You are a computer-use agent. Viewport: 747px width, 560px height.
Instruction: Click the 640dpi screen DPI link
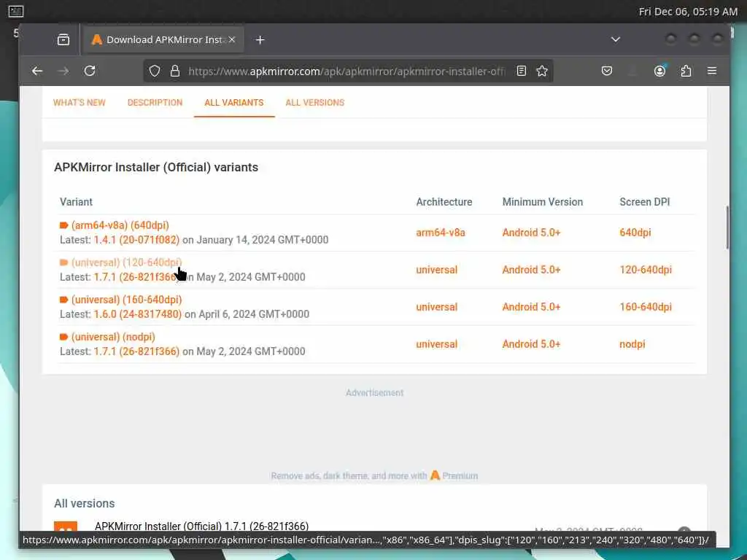(635, 233)
